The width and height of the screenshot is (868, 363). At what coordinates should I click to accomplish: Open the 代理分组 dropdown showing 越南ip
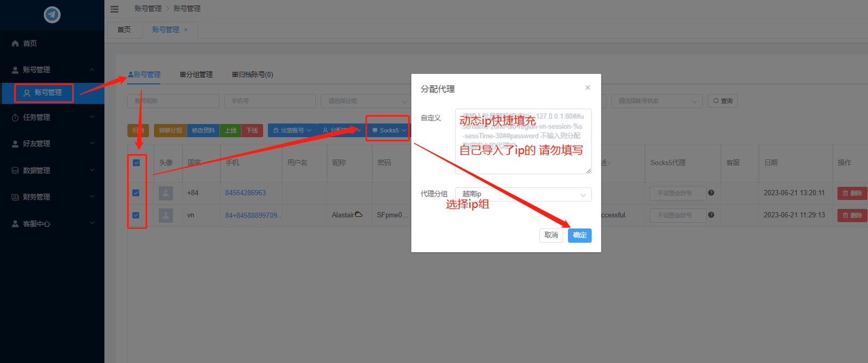pos(523,194)
